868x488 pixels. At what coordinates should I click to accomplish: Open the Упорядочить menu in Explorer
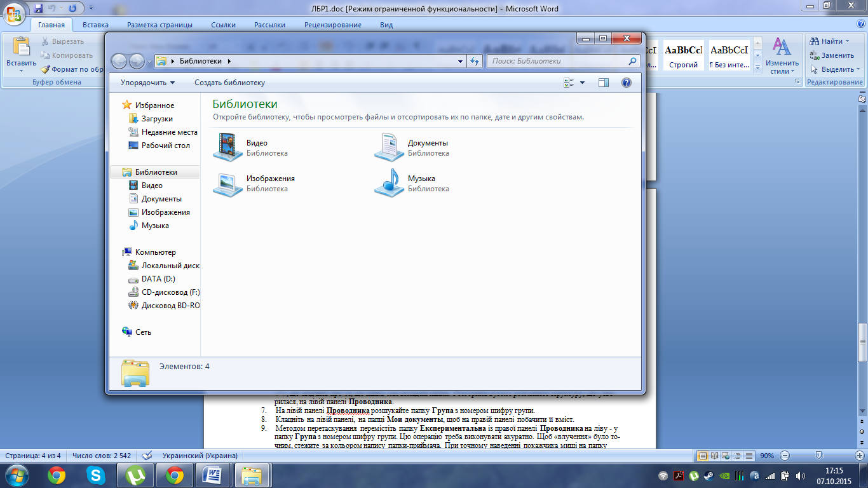coord(147,83)
